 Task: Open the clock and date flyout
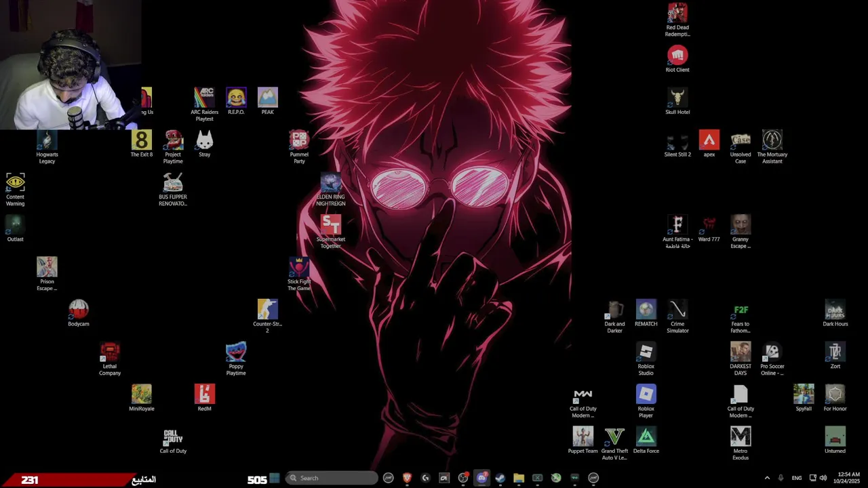coord(849,478)
